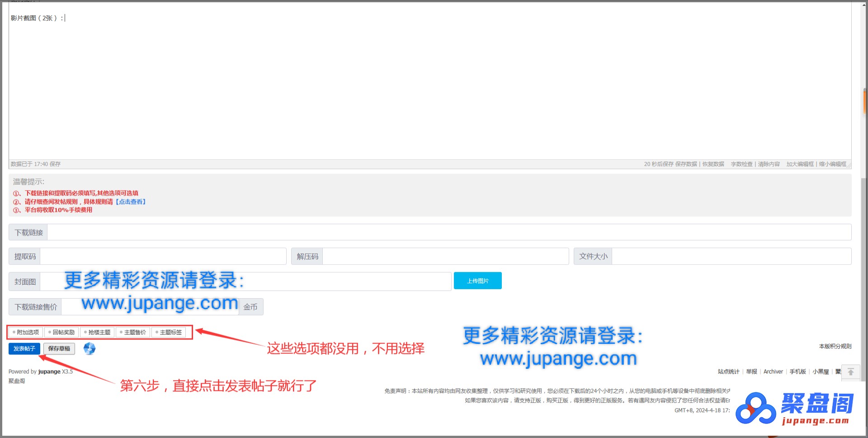Click the blue globe icon beside 保存草稿

[x=90, y=348]
